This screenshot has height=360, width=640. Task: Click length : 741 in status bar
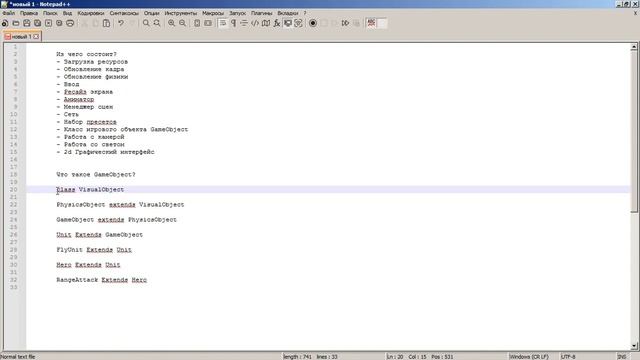tap(297, 357)
